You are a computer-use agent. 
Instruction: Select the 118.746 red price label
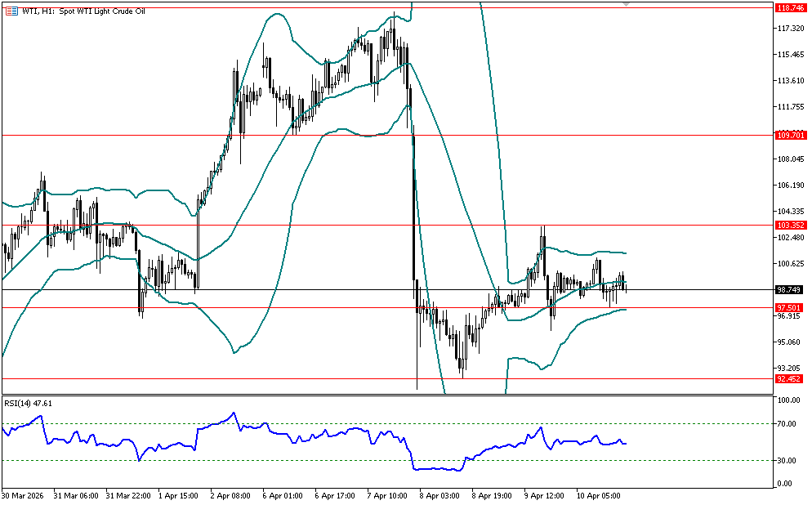[x=789, y=7]
